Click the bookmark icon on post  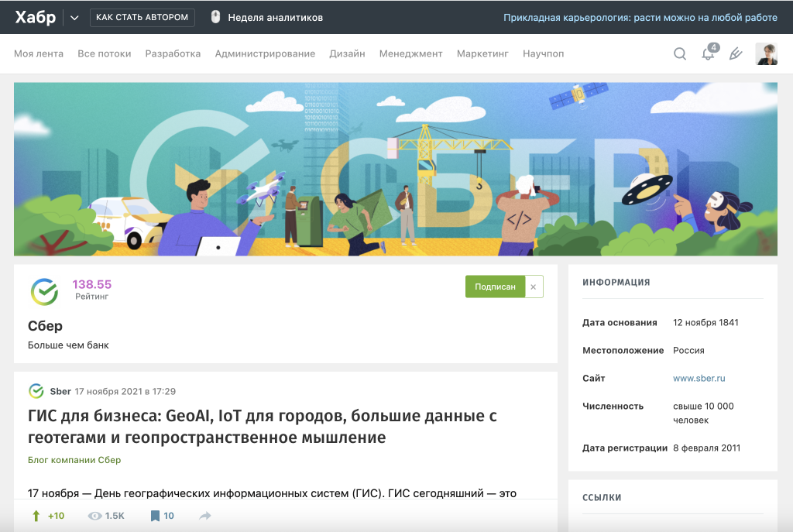[x=155, y=516]
